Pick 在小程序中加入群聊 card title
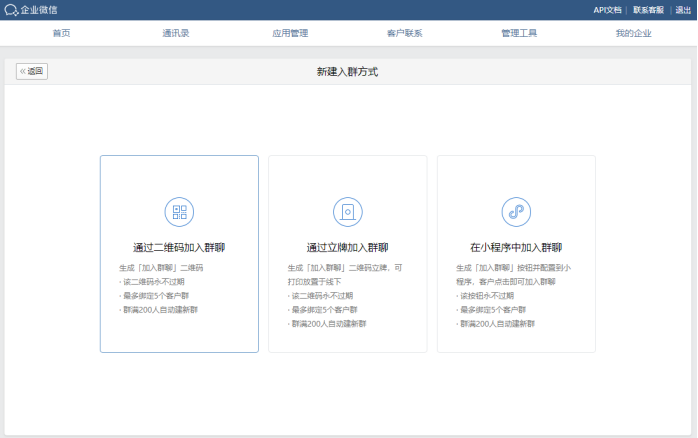Image resolution: width=698 pixels, height=438 pixels. click(516, 247)
